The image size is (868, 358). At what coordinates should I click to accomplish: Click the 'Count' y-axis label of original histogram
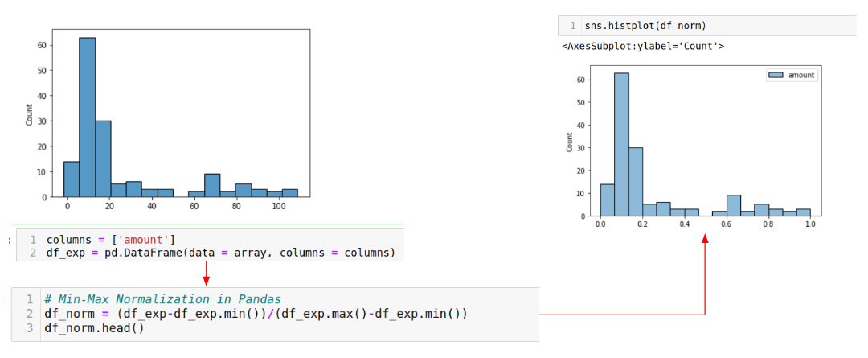pyautogui.click(x=30, y=113)
